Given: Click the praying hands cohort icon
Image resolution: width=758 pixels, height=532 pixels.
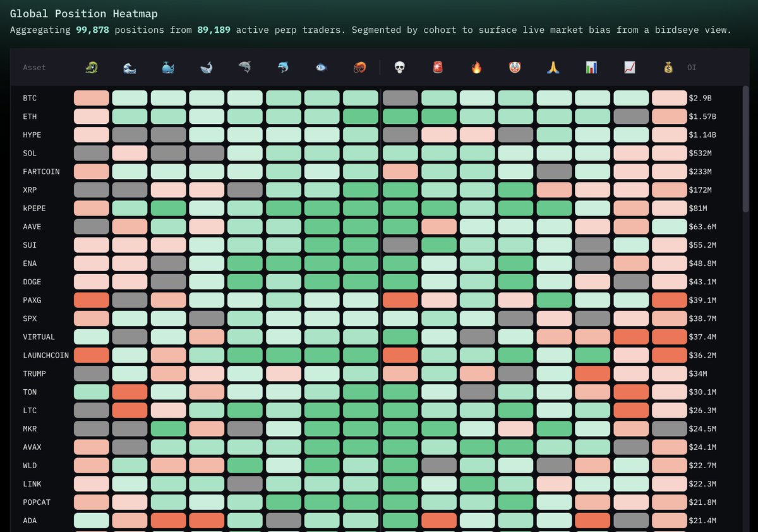Looking at the screenshot, I should (x=553, y=67).
